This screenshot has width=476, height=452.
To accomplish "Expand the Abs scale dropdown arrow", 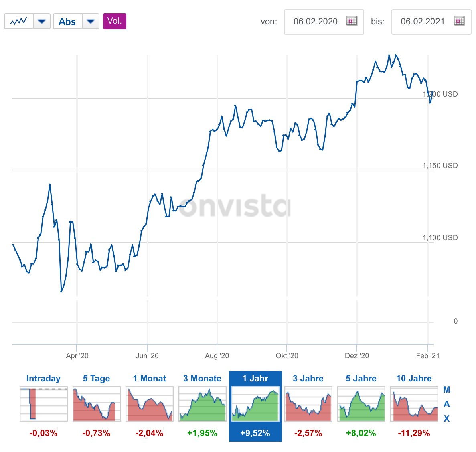I will click(x=91, y=21).
